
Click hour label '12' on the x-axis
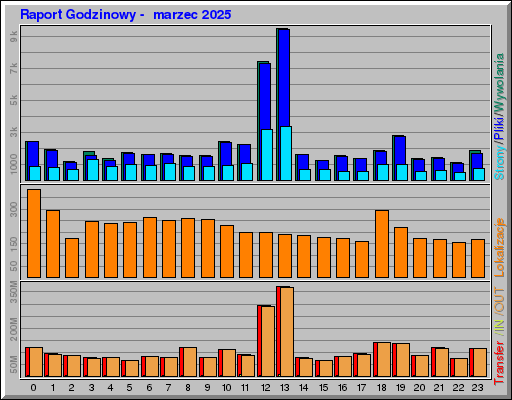point(265,388)
